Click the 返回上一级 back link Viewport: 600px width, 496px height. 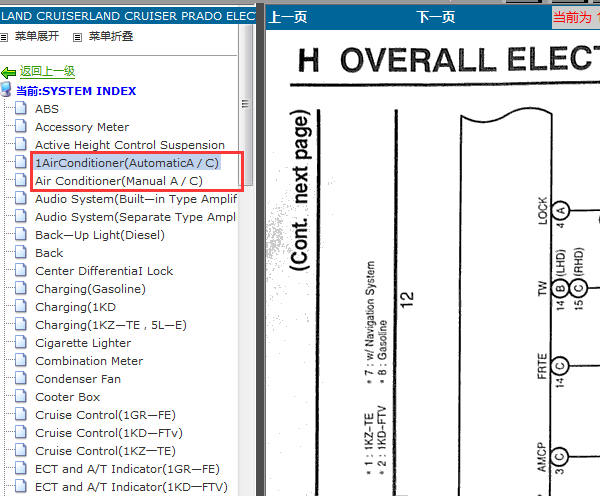(47, 71)
